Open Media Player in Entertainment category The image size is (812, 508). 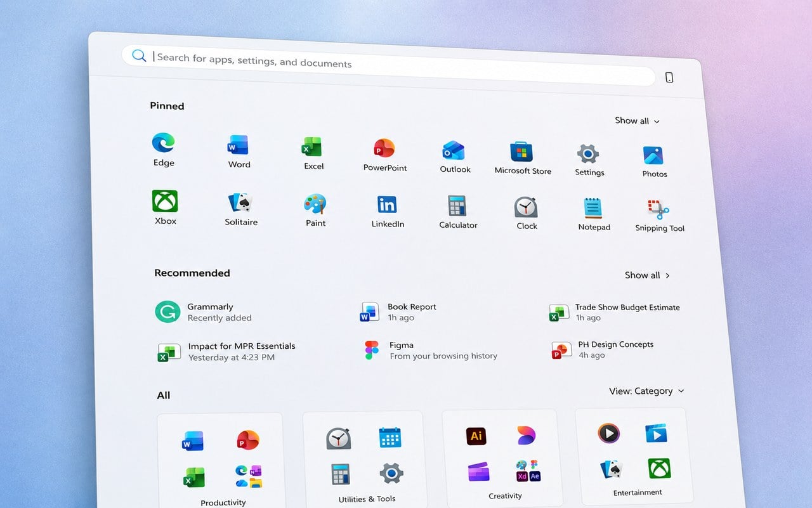[x=608, y=434]
